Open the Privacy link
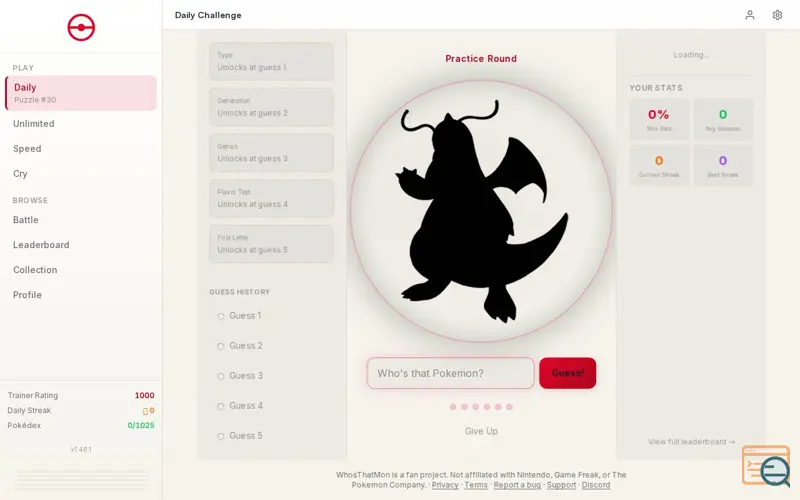The image size is (800, 500). [445, 485]
